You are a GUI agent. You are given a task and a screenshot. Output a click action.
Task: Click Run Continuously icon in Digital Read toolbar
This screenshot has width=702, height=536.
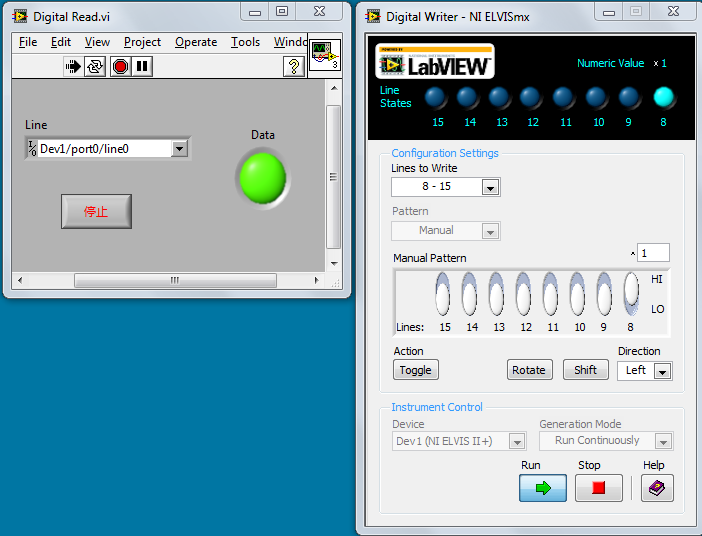coord(95,67)
